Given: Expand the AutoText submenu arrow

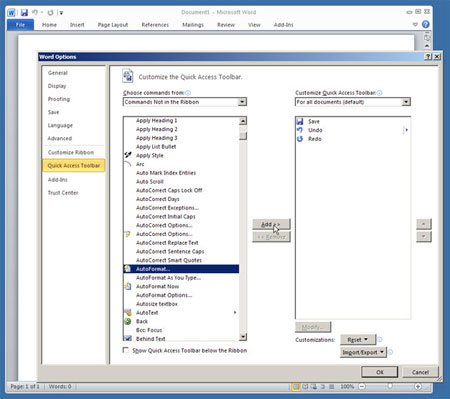Looking at the screenshot, I should (x=235, y=312).
